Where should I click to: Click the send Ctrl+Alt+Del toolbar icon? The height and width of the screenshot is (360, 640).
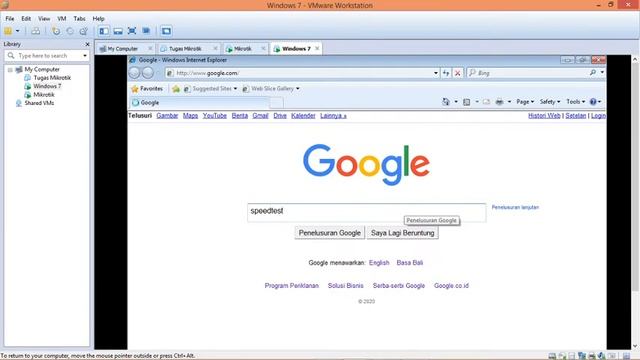pyautogui.click(x=36, y=31)
